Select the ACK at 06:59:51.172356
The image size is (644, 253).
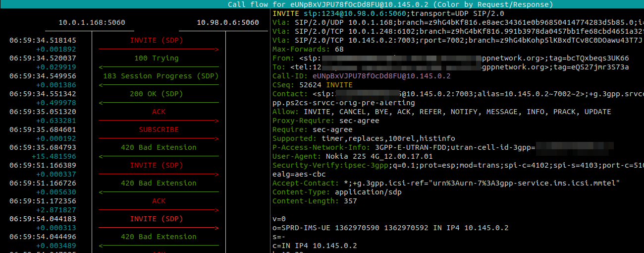[159, 201]
